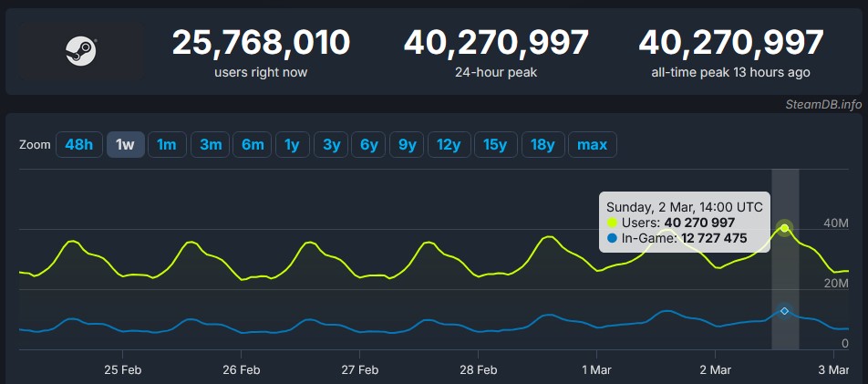Click the 1 Mar axis label
The width and height of the screenshot is (868, 384).
pyautogui.click(x=596, y=369)
